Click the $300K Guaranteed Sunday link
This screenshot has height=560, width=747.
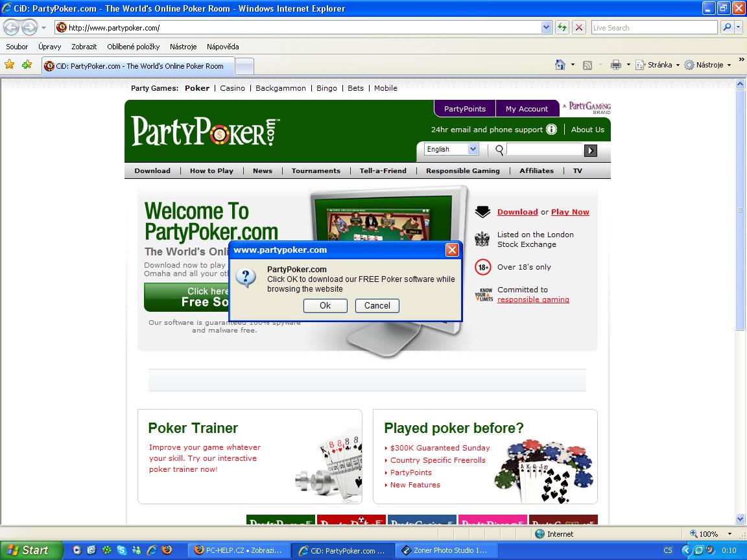(x=440, y=448)
